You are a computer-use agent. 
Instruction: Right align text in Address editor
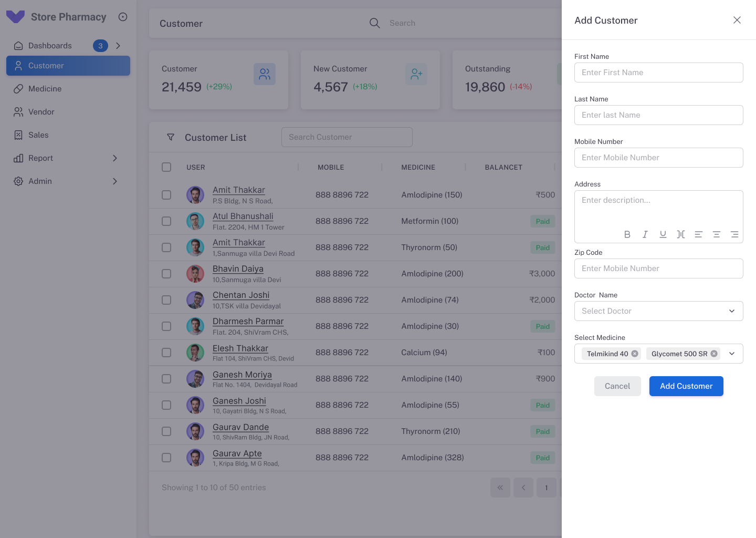click(734, 234)
